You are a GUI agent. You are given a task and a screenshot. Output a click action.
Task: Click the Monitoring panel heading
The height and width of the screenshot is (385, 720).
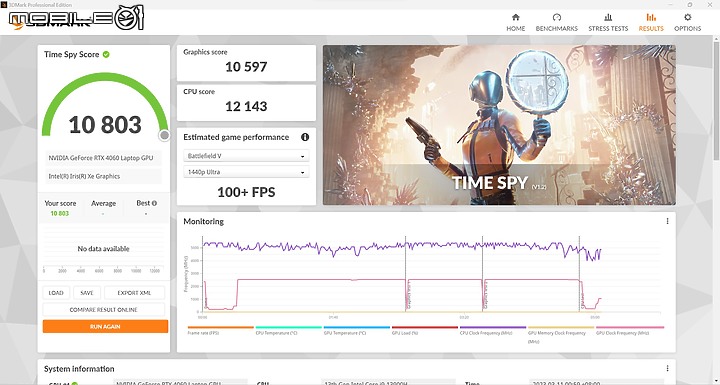tap(203, 221)
